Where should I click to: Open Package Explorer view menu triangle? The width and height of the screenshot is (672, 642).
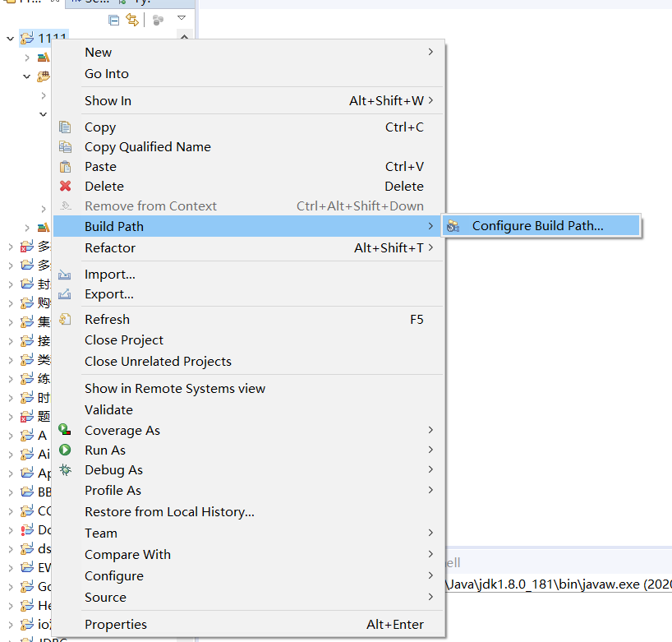pyautogui.click(x=182, y=18)
